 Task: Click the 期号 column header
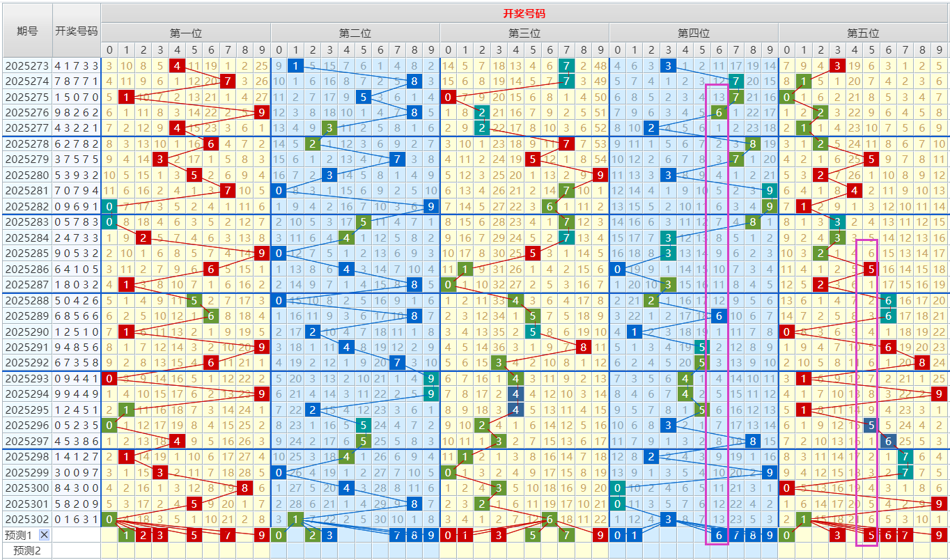[27, 31]
